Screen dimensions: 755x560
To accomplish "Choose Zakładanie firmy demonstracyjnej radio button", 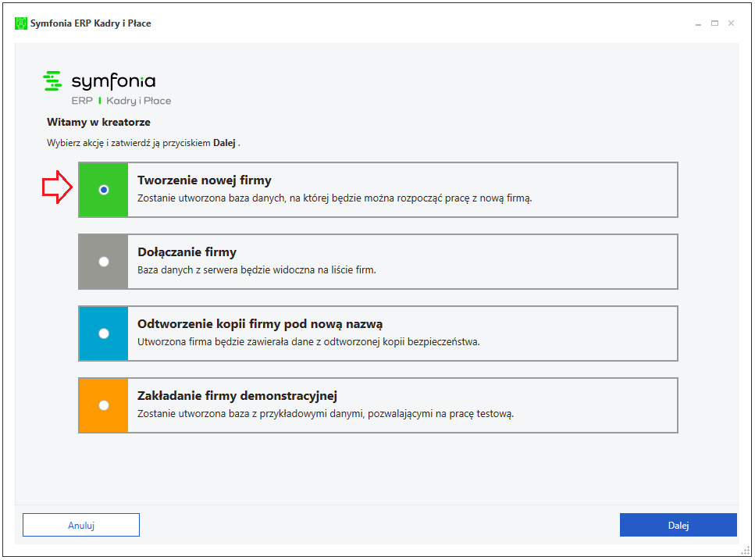I will click(104, 405).
